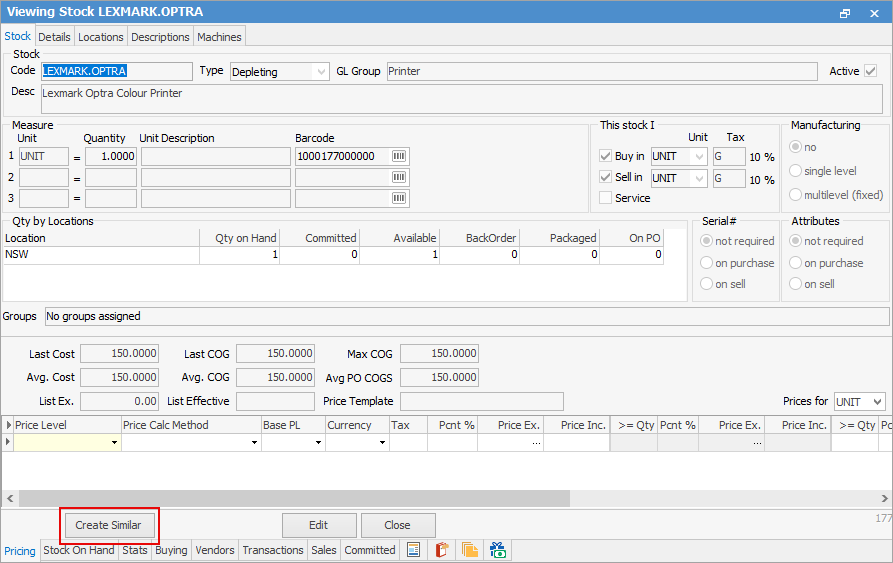Open the Type Depleting dropdown
This screenshot has width=893, height=563.
[321, 72]
